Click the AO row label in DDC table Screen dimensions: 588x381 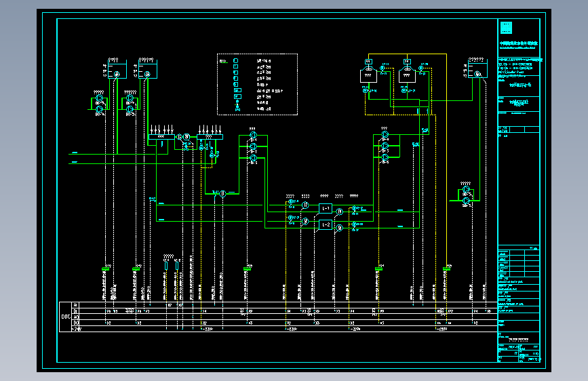(76, 317)
